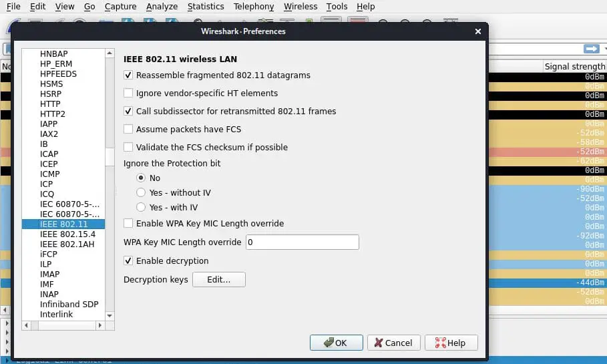The height and width of the screenshot is (364, 607).
Task: Select HNBAP in protocol list
Action: coord(54,54)
